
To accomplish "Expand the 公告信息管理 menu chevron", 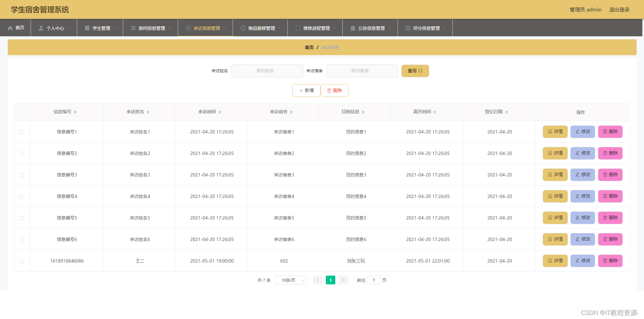I will (x=389, y=28).
